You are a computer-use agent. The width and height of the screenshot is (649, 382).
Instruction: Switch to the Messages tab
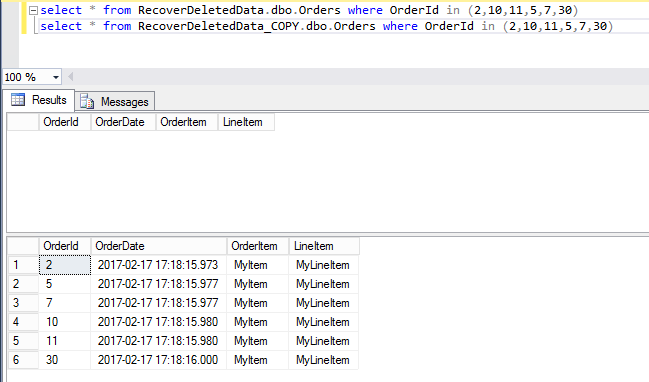pos(115,101)
